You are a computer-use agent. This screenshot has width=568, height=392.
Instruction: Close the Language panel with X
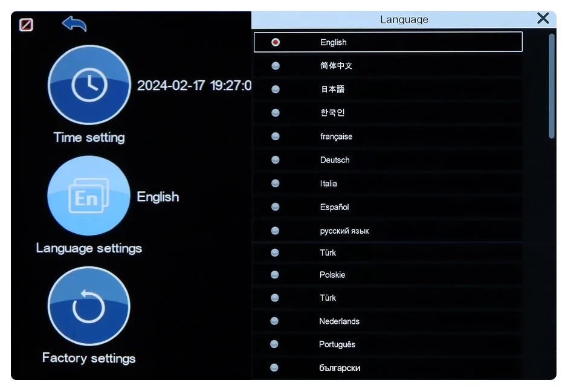click(x=543, y=19)
